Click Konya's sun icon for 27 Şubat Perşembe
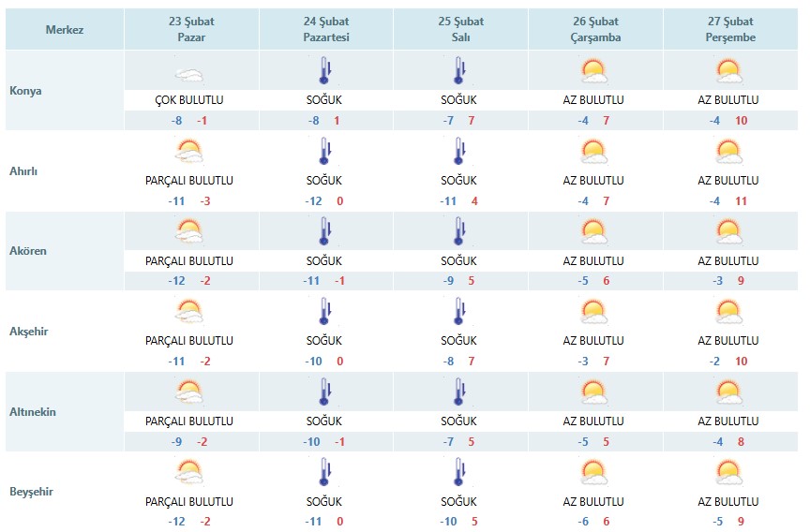The image size is (810, 532). [x=728, y=71]
